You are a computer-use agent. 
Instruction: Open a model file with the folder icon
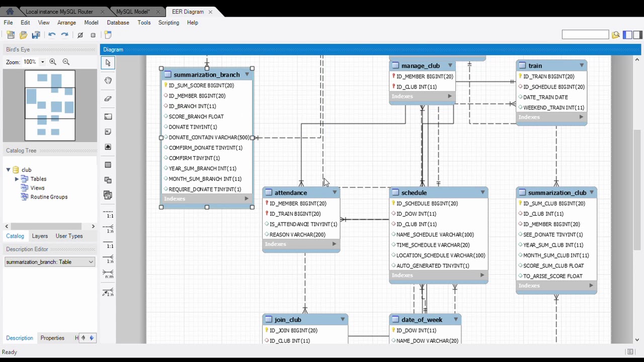point(23,35)
